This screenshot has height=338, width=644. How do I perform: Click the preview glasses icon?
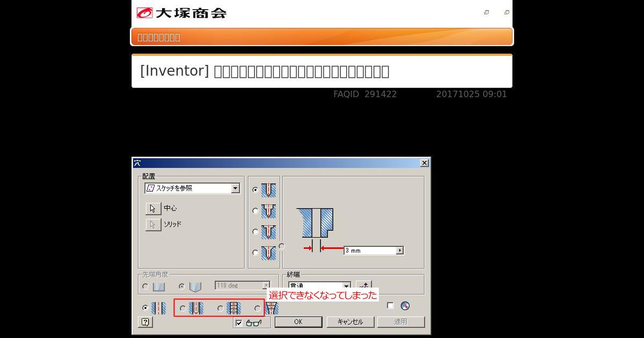pos(253,323)
